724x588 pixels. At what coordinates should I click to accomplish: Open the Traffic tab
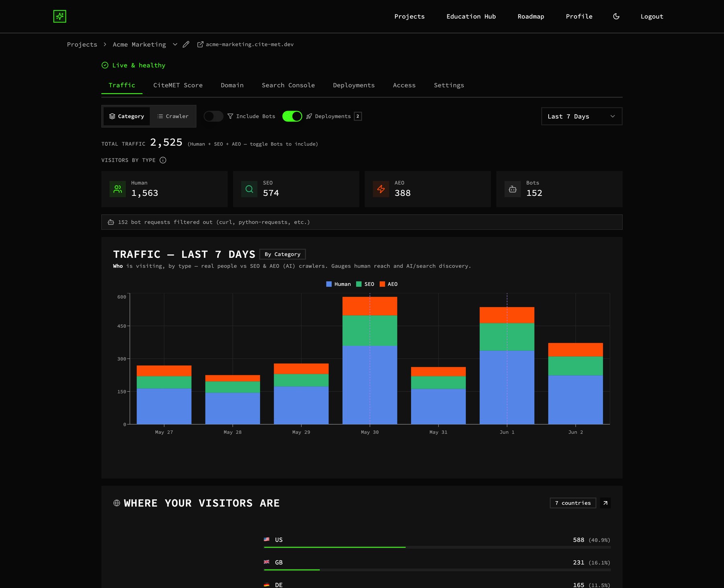[122, 85]
